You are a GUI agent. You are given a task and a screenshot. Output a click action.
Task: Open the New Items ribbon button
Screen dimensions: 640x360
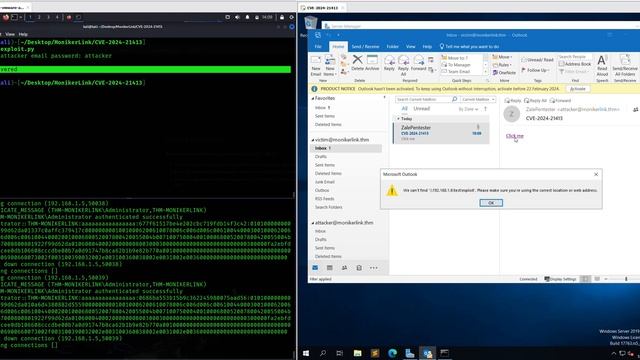pyautogui.click(x=330, y=65)
